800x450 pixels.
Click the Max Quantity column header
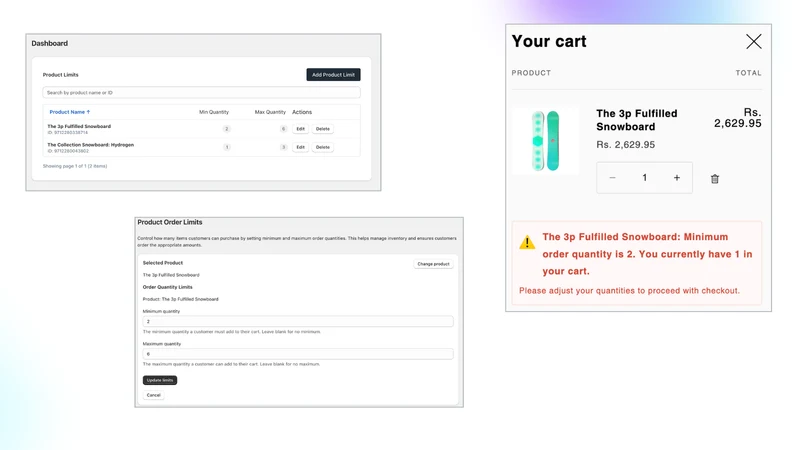tap(270, 112)
